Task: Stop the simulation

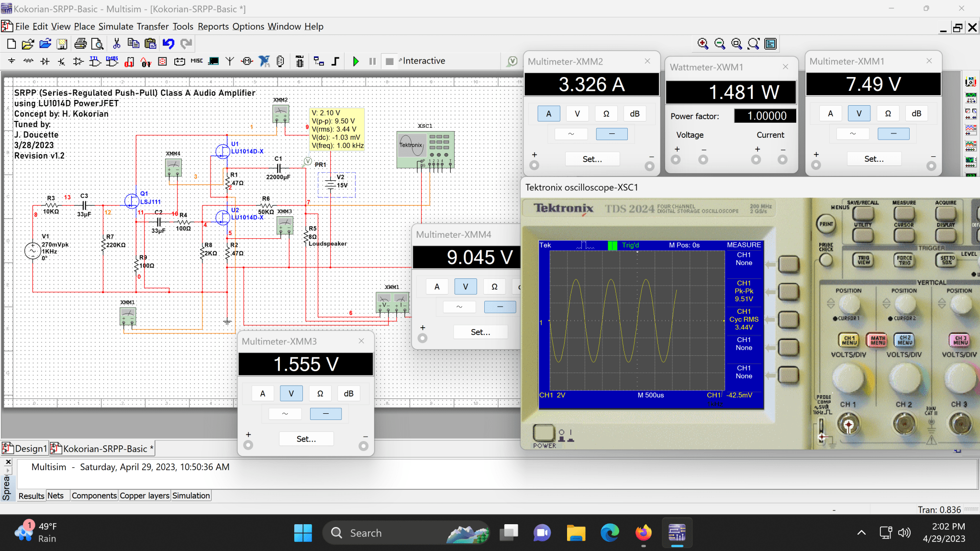Action: click(390, 61)
